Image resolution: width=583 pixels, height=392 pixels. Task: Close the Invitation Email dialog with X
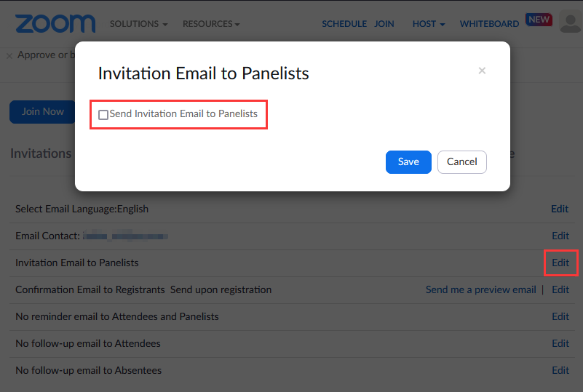click(x=482, y=71)
